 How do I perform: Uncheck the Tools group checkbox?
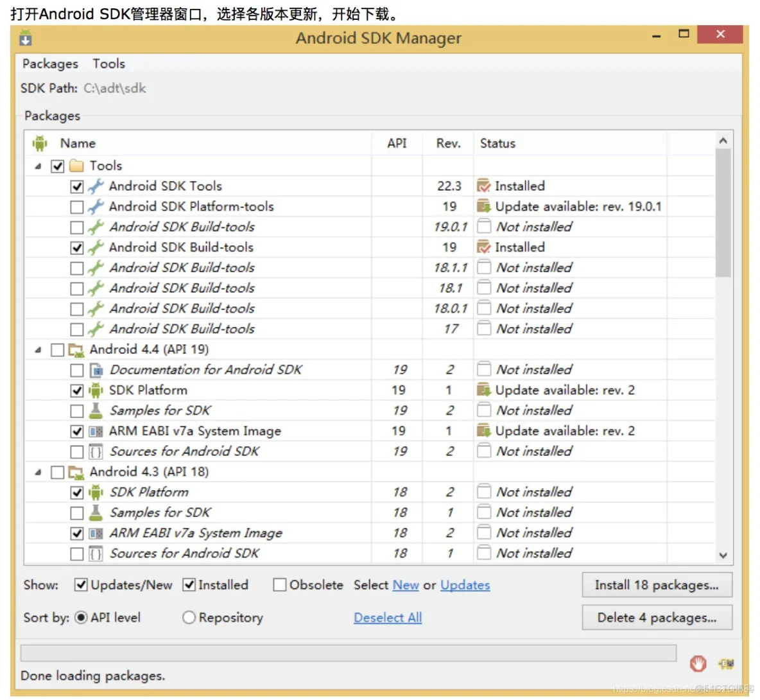pyautogui.click(x=58, y=166)
